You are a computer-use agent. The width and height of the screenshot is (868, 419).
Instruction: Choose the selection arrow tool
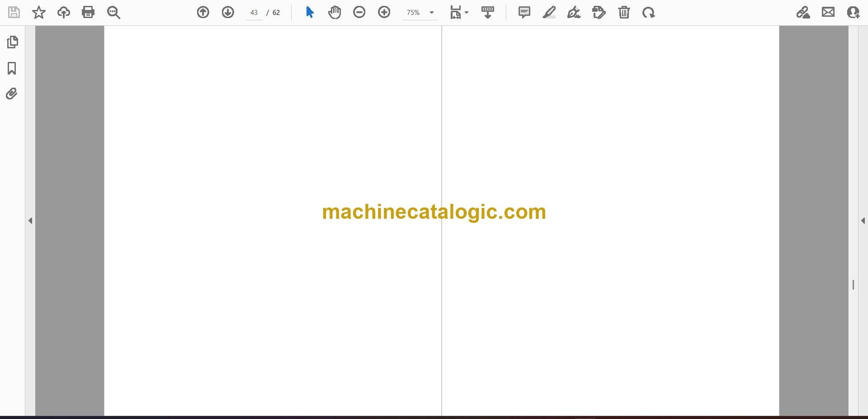point(310,12)
